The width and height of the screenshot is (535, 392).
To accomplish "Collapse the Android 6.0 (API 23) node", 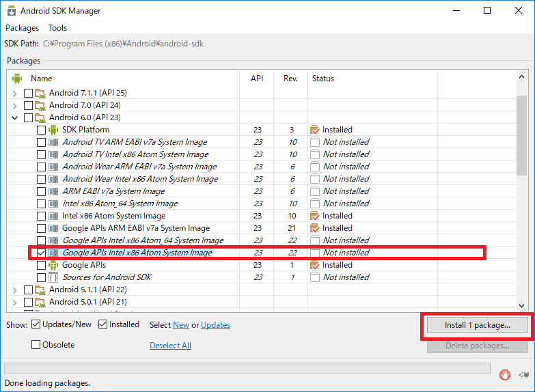I will pyautogui.click(x=14, y=117).
